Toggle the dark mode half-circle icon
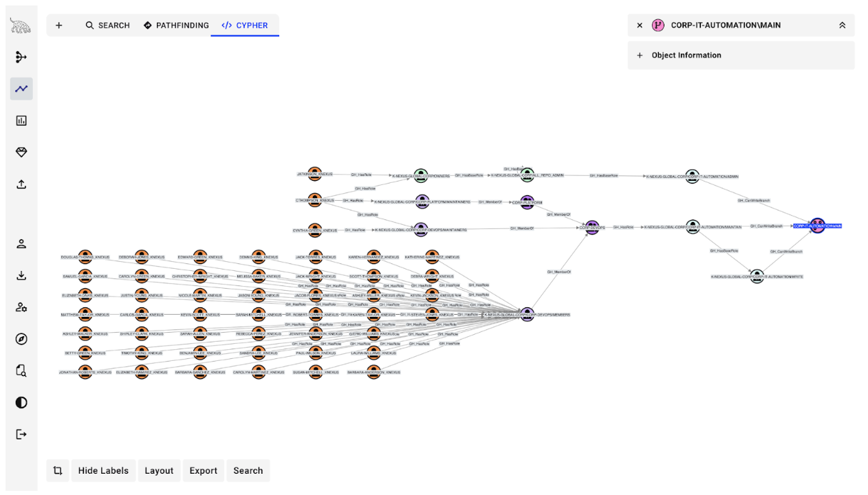This screenshot has height=495, width=868. click(x=21, y=402)
